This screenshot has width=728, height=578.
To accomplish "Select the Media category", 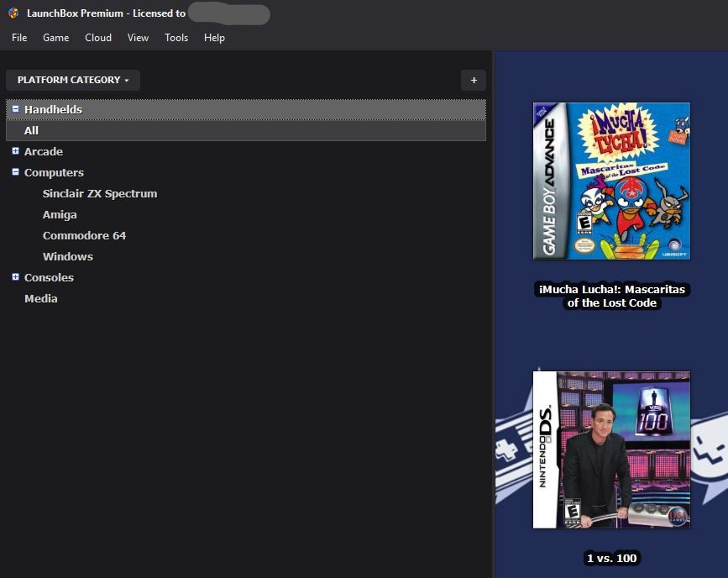I will [x=41, y=298].
